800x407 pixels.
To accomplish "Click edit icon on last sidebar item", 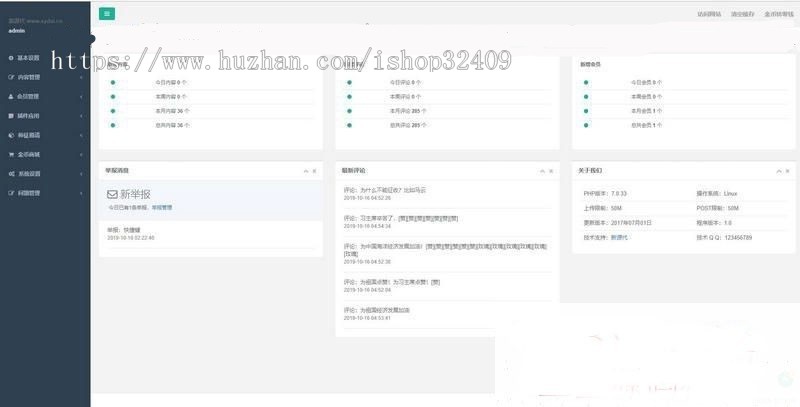I will coord(11,193).
